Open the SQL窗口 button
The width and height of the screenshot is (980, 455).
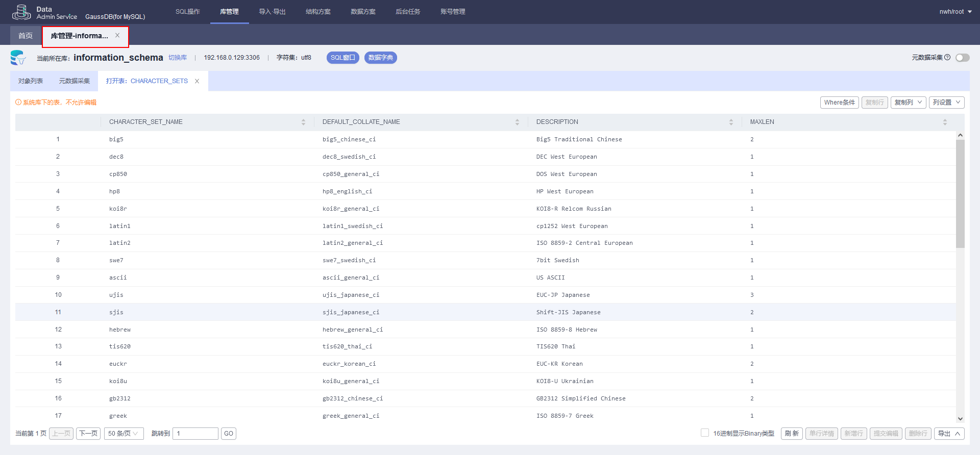click(343, 58)
